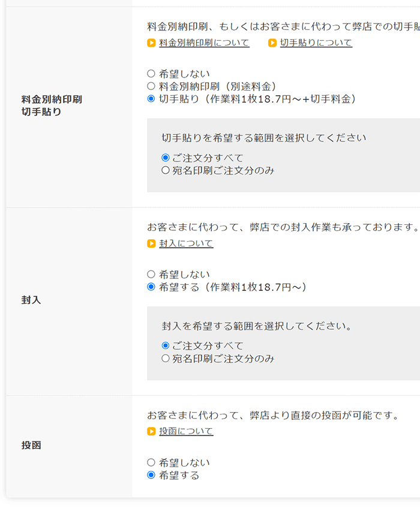The image size is (420, 508).
Task: Choose 宛名印刷ご注文分のみ for 封入 range
Action: click(x=166, y=359)
